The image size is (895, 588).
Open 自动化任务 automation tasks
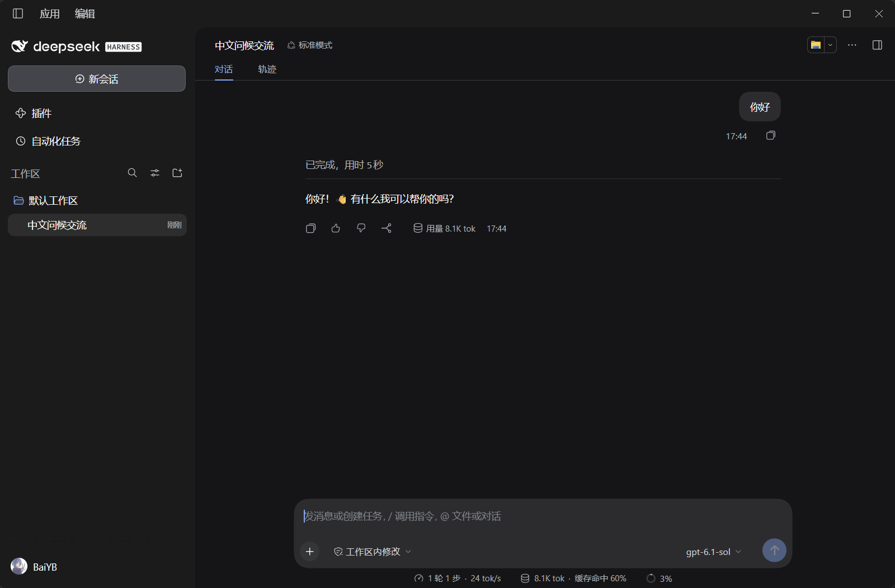tap(48, 142)
